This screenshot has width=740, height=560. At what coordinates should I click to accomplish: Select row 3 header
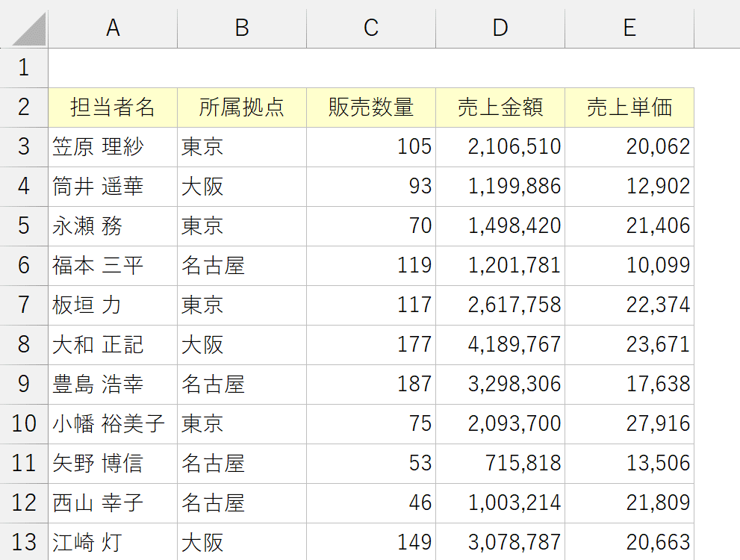(24, 147)
